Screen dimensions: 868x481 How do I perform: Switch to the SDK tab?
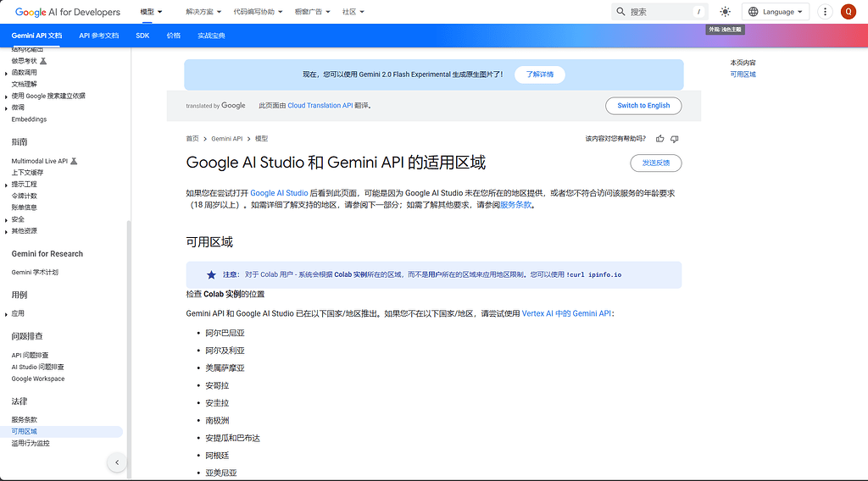pos(142,36)
